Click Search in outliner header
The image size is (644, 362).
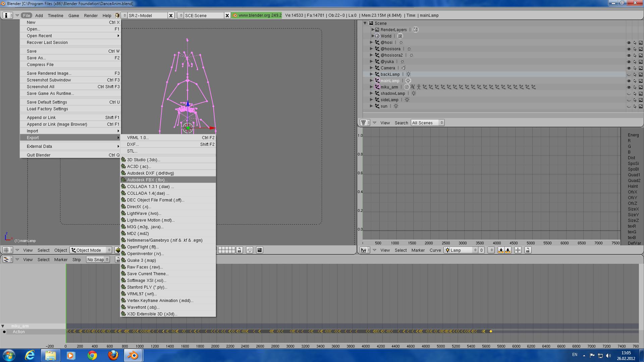click(401, 123)
